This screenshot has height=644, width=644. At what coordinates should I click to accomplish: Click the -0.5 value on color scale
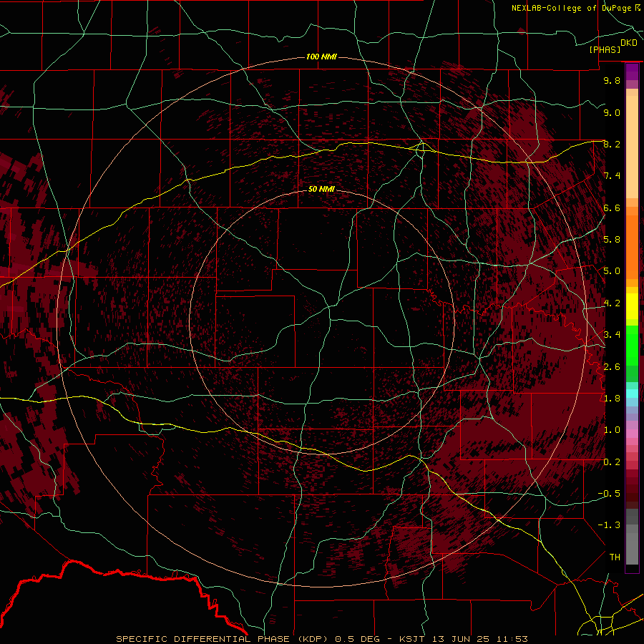point(609,493)
